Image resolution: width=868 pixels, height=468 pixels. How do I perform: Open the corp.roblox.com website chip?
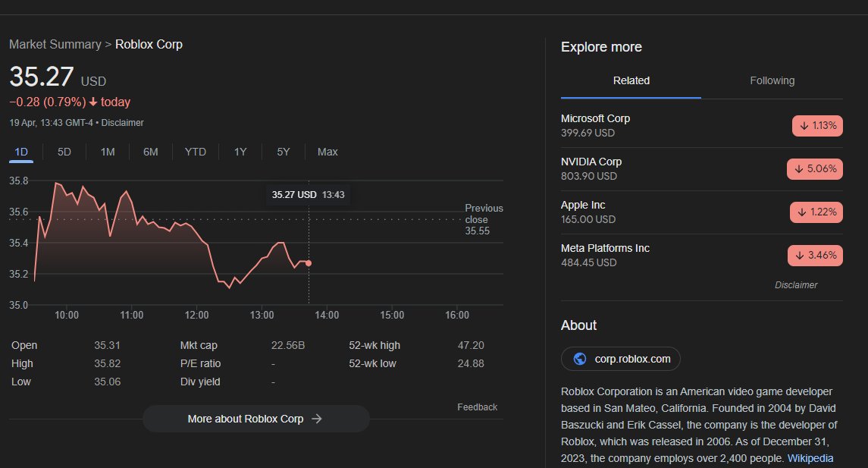(621, 359)
